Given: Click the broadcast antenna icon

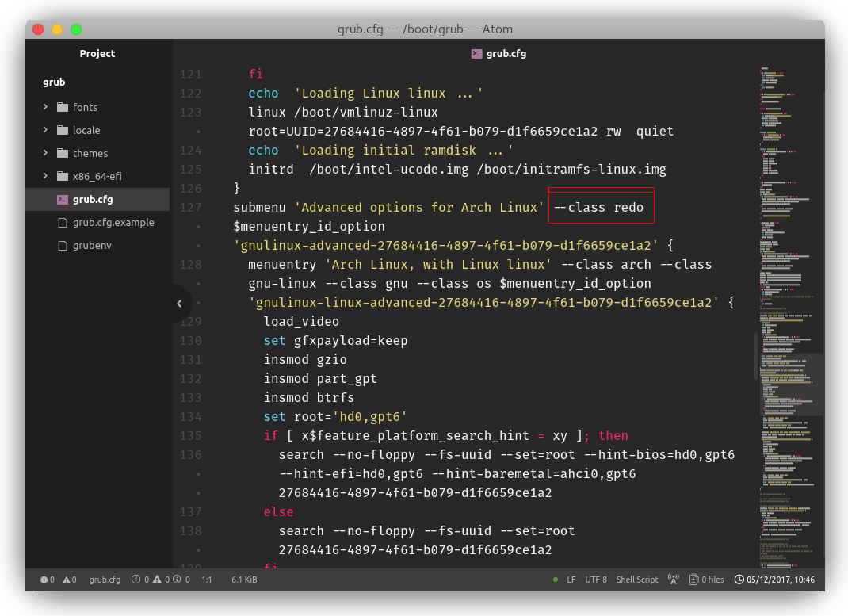Looking at the screenshot, I should [674, 580].
